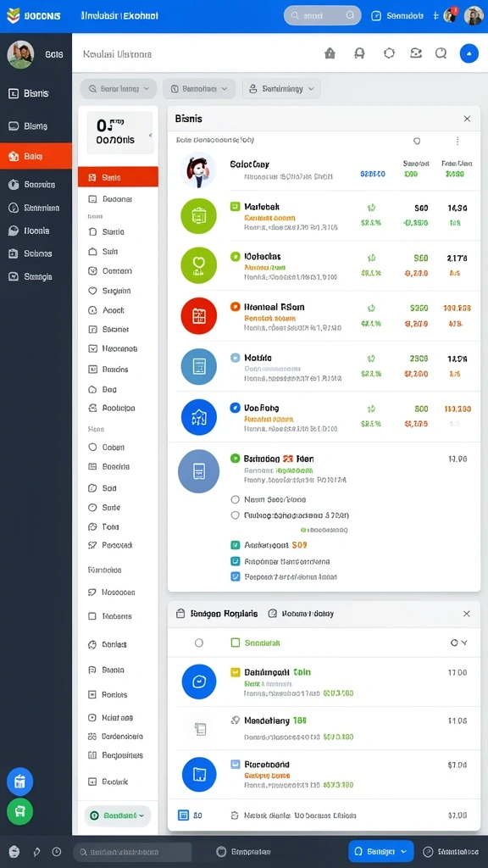
Task: Expand the green Sondient dropdown at sidebar bottom
Action: tap(118, 816)
